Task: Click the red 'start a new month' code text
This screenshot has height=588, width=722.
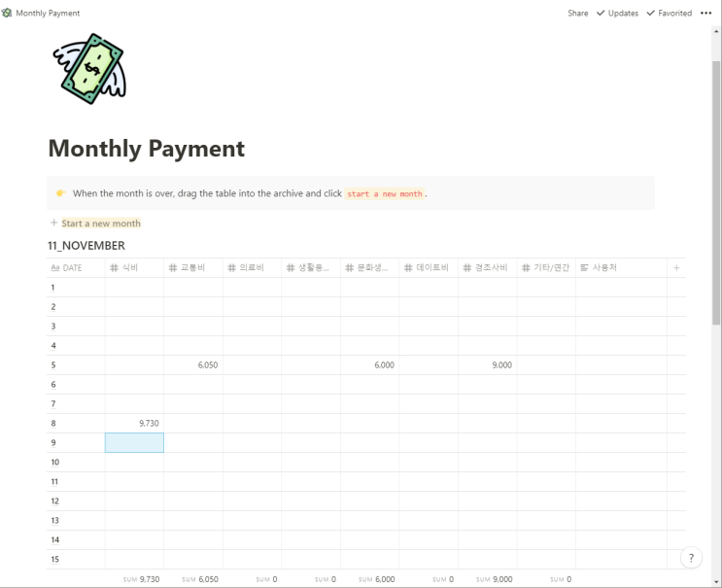Action: 385,193
